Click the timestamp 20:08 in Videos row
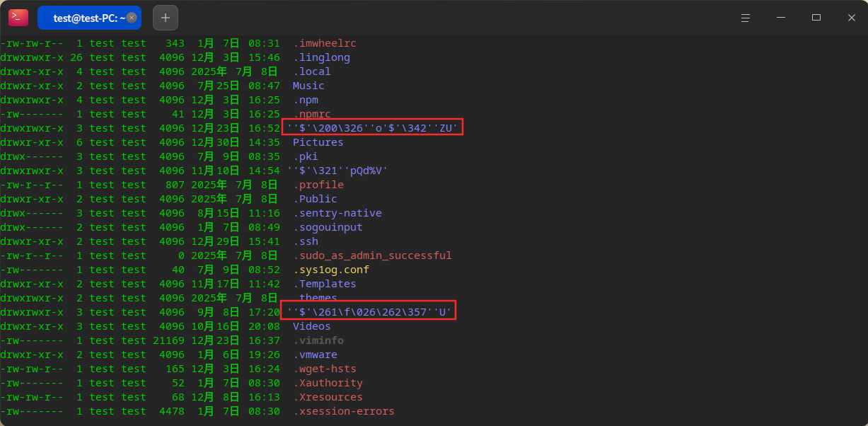Viewport: 868px width, 426px height. point(264,326)
